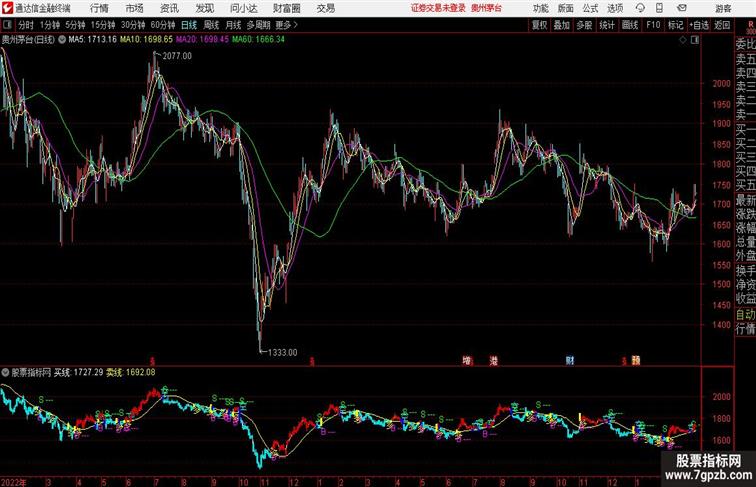Click the 证券交易未登录 login link
The height and width of the screenshot is (487, 756).
[x=438, y=8]
